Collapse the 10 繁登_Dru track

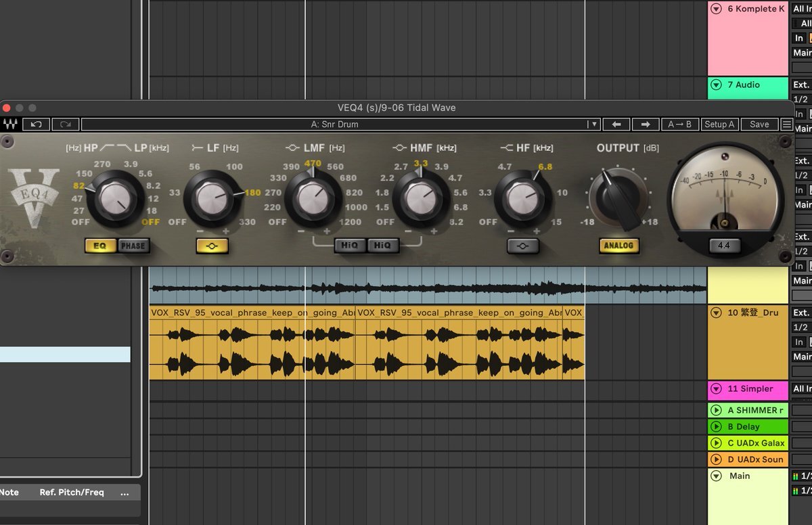717,313
